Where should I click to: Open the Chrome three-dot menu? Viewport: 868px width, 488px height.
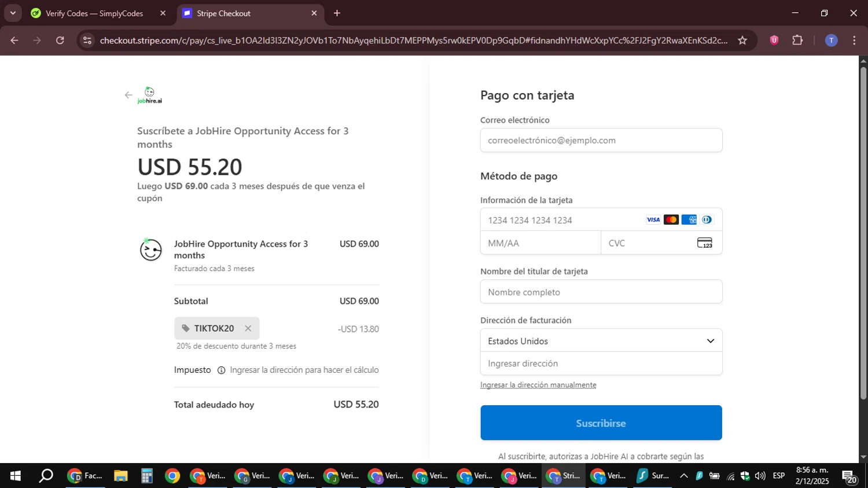[x=854, y=40]
